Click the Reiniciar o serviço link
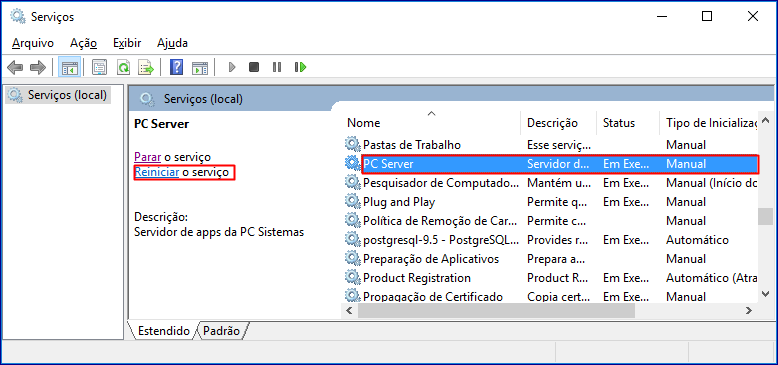778x365 pixels. point(182,173)
